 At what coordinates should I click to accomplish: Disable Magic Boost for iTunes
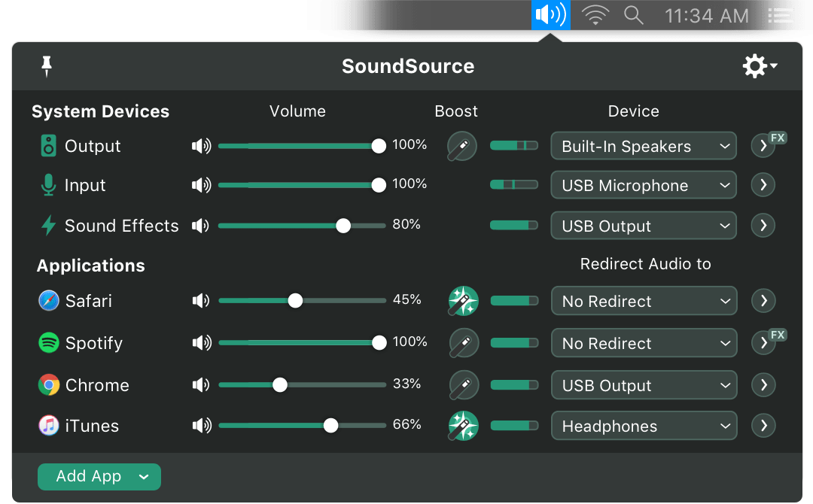[463, 426]
